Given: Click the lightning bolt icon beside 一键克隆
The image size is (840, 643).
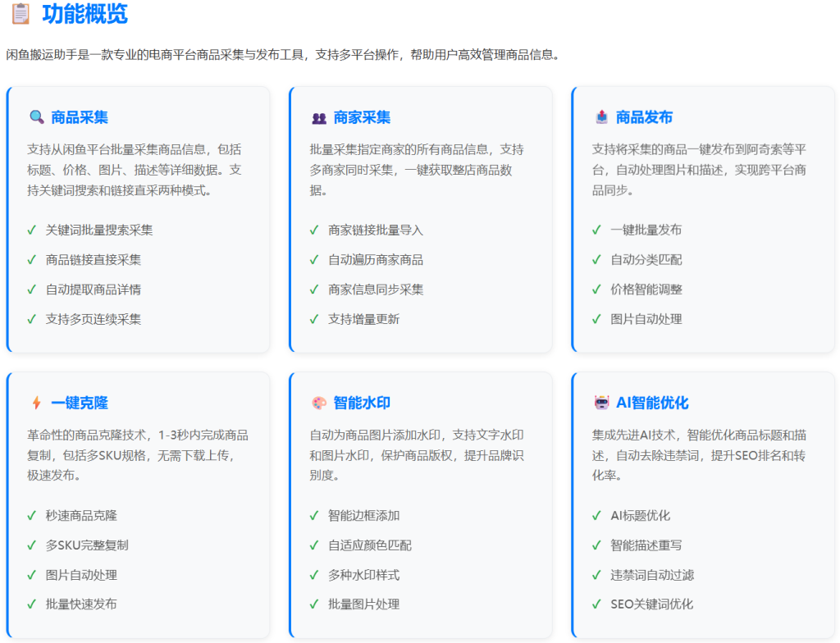Looking at the screenshot, I should (x=36, y=403).
